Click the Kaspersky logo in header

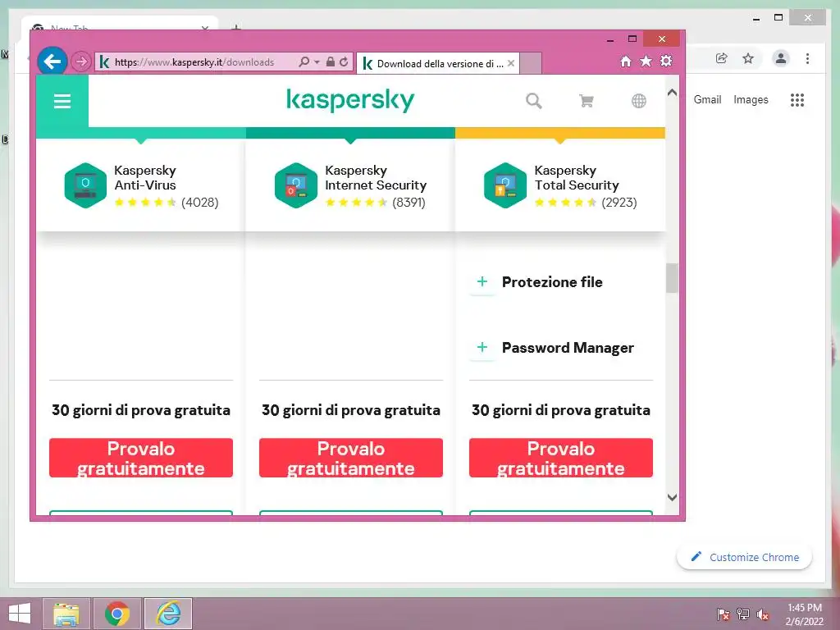click(350, 99)
